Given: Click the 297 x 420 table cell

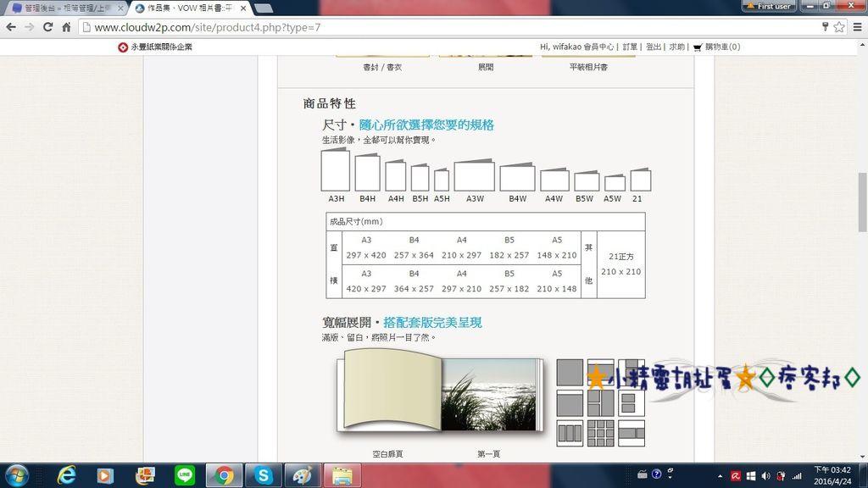Looking at the screenshot, I should click(x=366, y=255).
